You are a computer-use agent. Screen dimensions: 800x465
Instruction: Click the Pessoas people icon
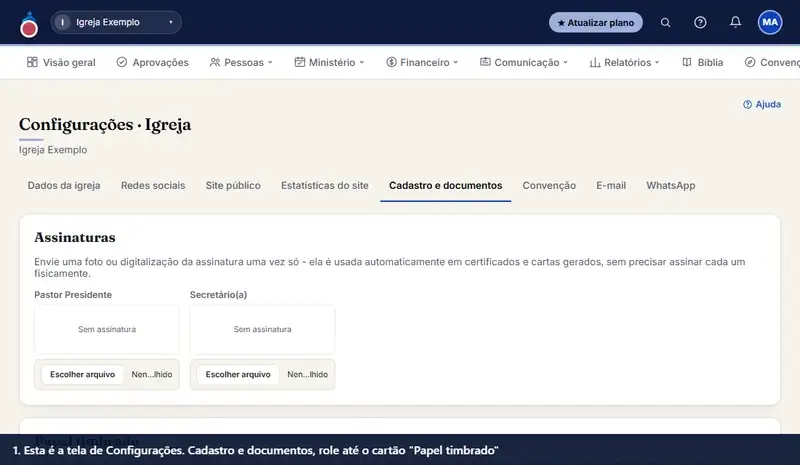click(215, 62)
